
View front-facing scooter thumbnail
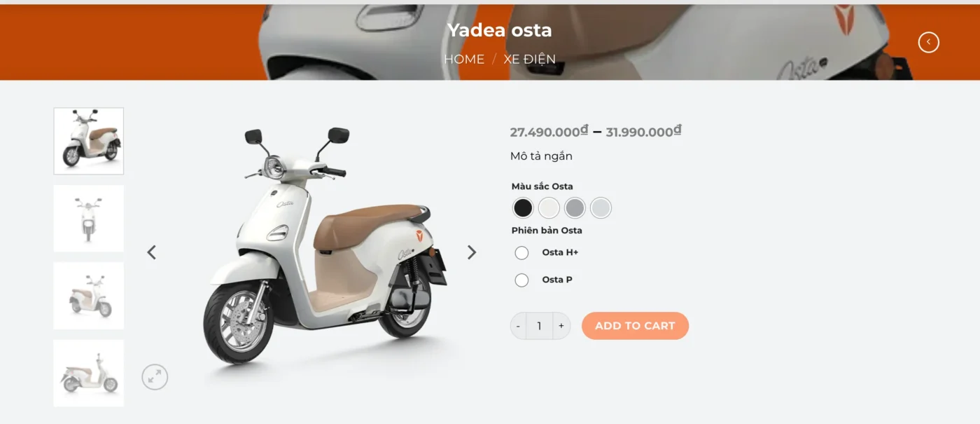click(x=89, y=219)
